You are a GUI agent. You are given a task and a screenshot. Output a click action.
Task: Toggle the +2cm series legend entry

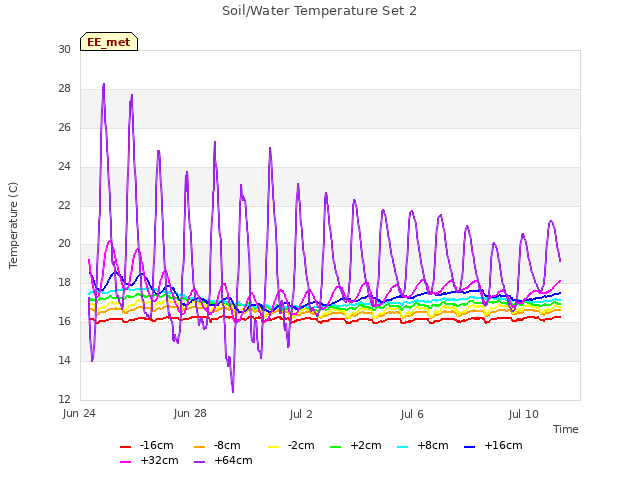(x=356, y=445)
